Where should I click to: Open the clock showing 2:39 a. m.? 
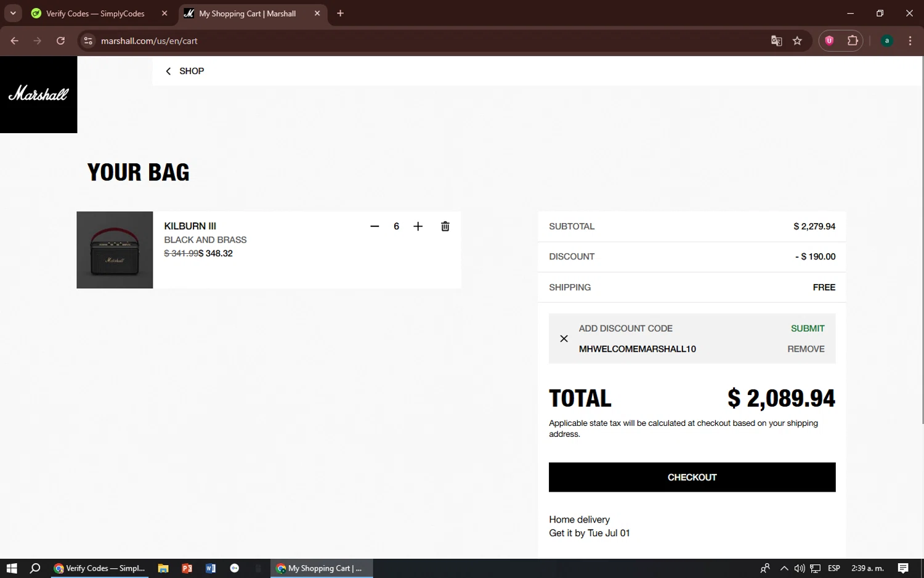tap(867, 568)
